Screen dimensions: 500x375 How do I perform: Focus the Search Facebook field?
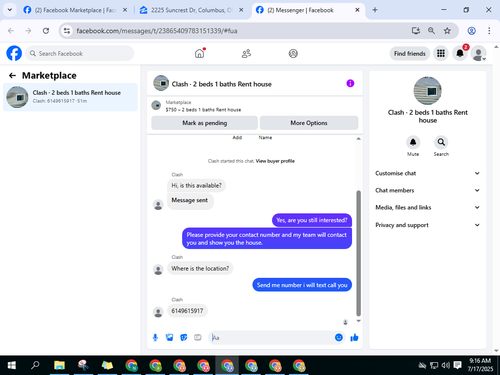pyautogui.click(x=80, y=53)
